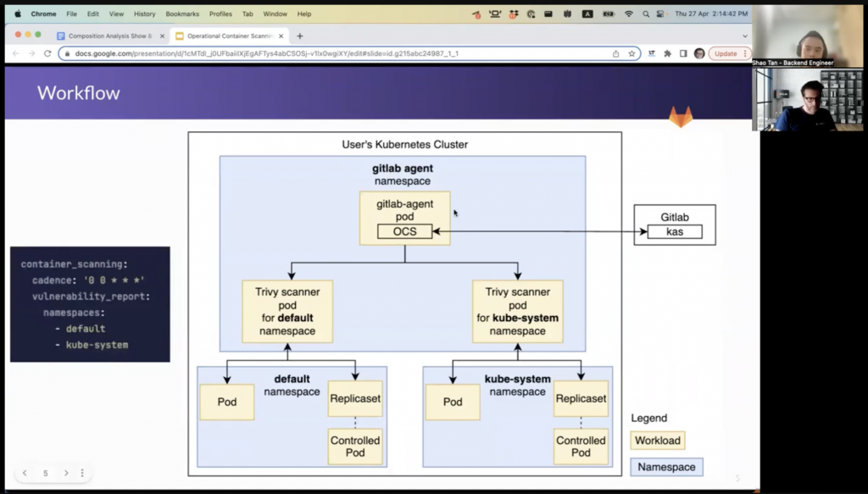This screenshot has height=494, width=868.
Task: Open the History menu
Action: click(x=144, y=14)
